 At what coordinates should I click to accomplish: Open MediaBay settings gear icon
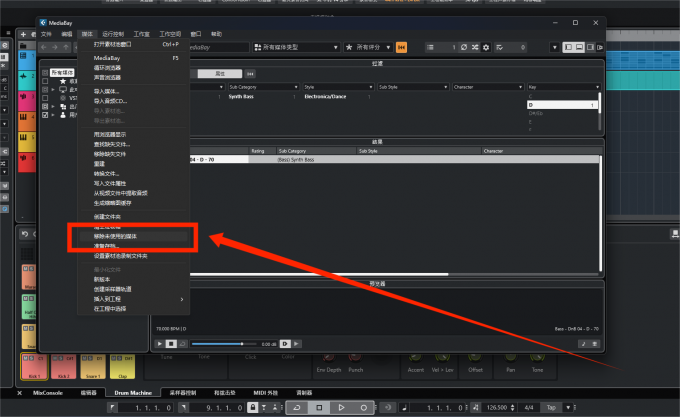[x=486, y=47]
